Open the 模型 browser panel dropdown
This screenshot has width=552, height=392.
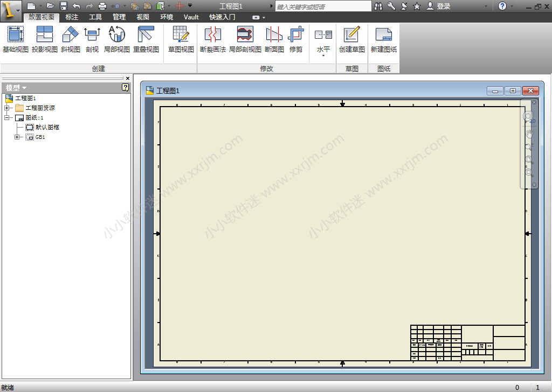(16, 88)
